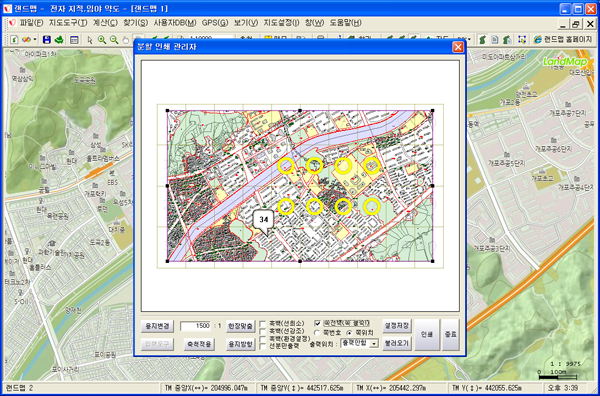Viewport: 600px width, 396px height.
Task: Activate the hand pan tool
Action: click(x=126, y=40)
